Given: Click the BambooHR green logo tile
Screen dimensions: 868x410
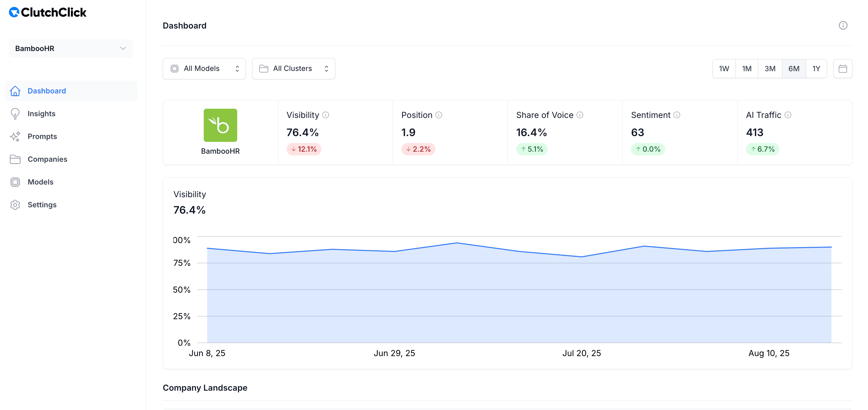Looking at the screenshot, I should 220,125.
